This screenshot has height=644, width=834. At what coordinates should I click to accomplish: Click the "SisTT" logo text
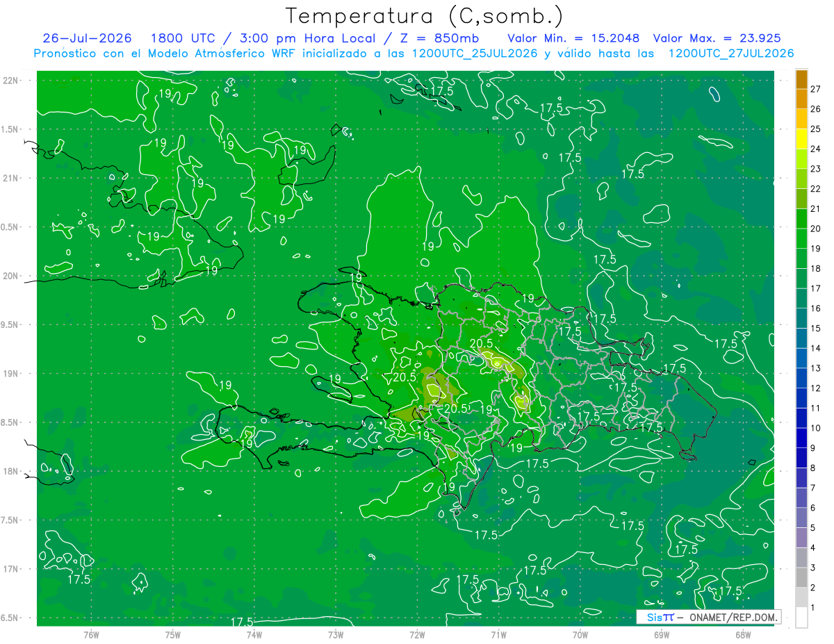click(660, 617)
